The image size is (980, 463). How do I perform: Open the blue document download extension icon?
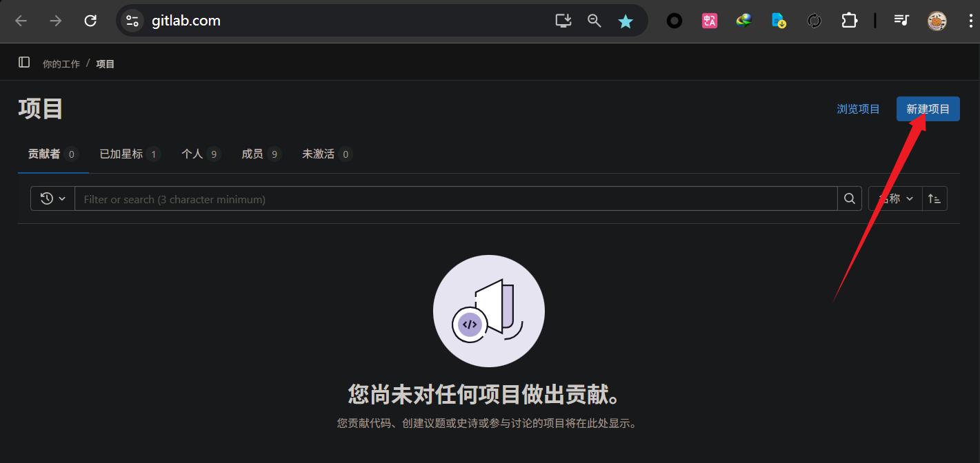(x=779, y=21)
